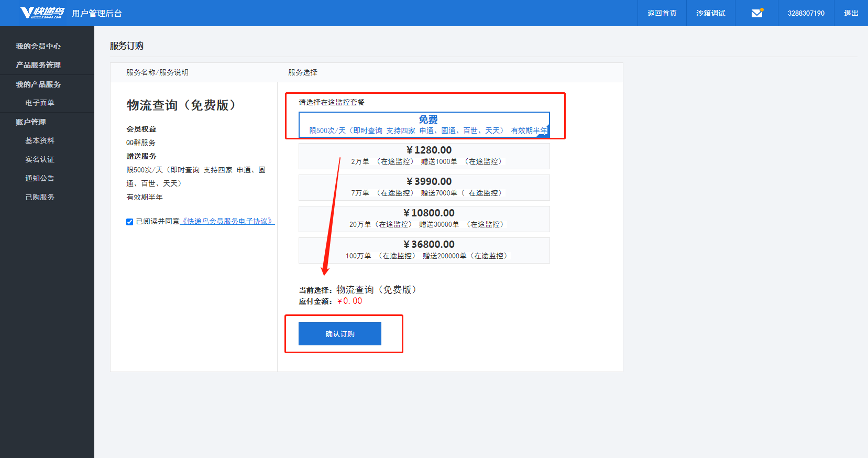The height and width of the screenshot is (458, 868).
Task: Select the ￥3990.00 plan
Action: (x=424, y=188)
